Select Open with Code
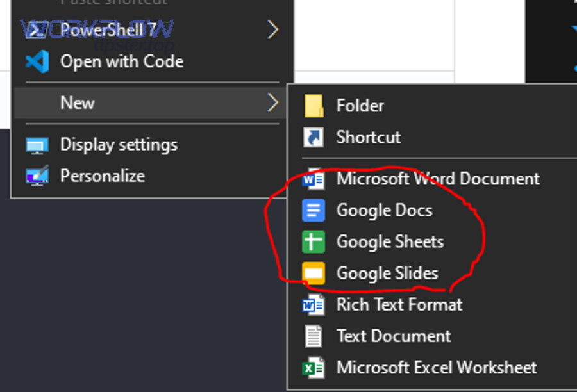The height and width of the screenshot is (392, 577). click(121, 61)
